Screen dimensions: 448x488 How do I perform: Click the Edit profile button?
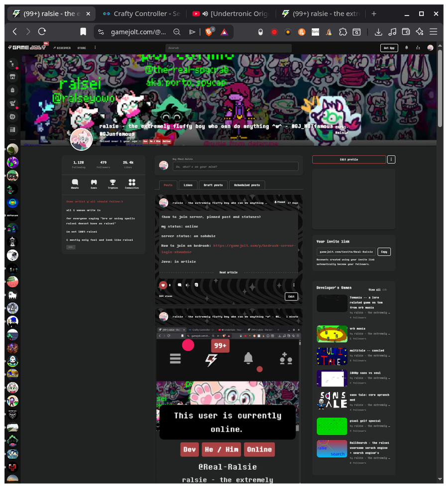349,159
